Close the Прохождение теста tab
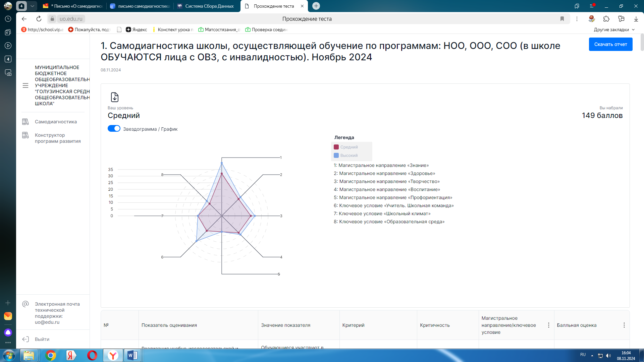This screenshot has height=362, width=644. (302, 6)
